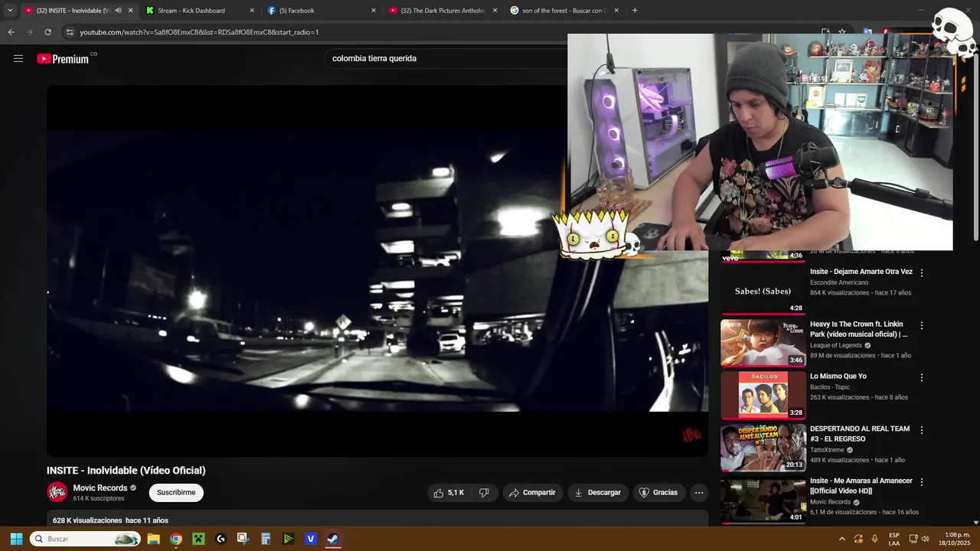The image size is (980, 551).
Task: Launch Minecraft from the taskbar
Action: 198,539
